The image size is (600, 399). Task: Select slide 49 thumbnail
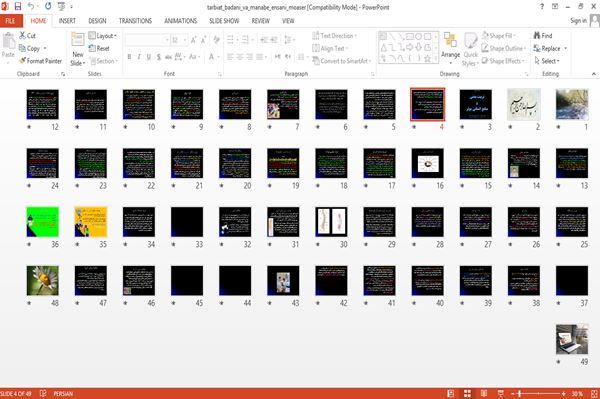pos(572,339)
